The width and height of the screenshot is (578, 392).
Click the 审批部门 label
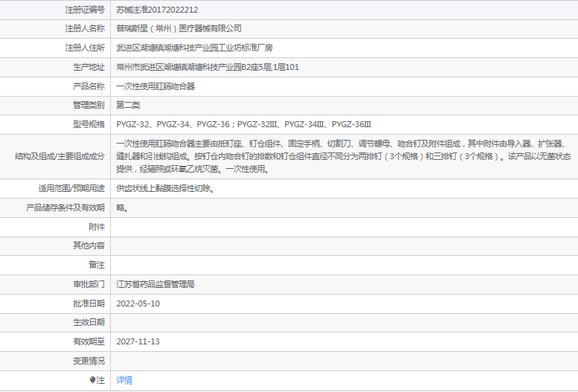(89, 284)
